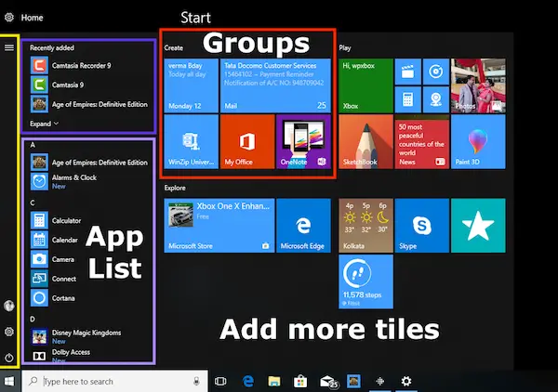Viewport: 558px width, 392px height.
Task: Click the taskbar search box
Action: [112, 381]
